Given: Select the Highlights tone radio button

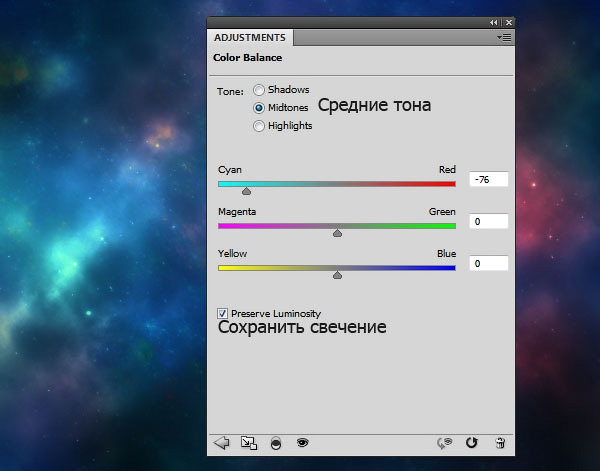Looking at the screenshot, I should tap(259, 126).
